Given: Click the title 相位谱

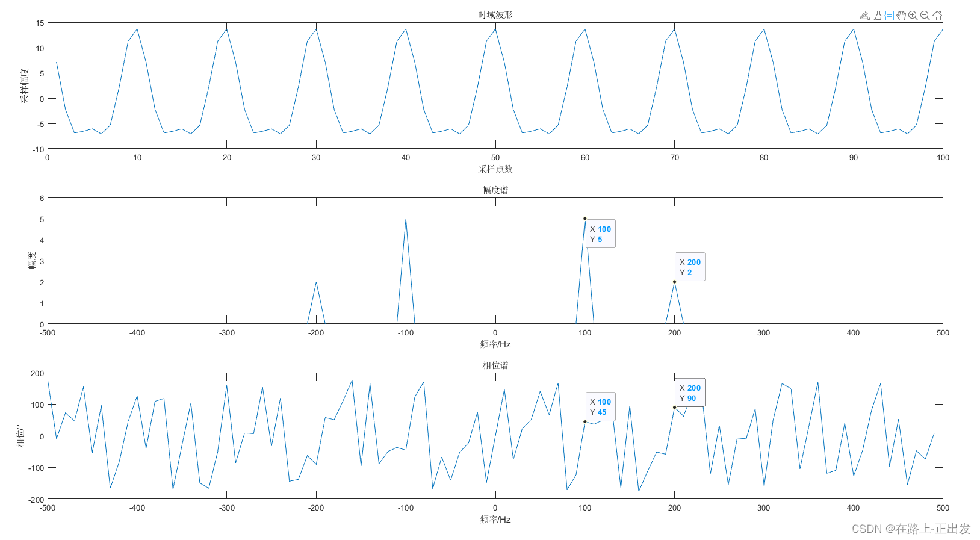Looking at the screenshot, I should click(495, 365).
